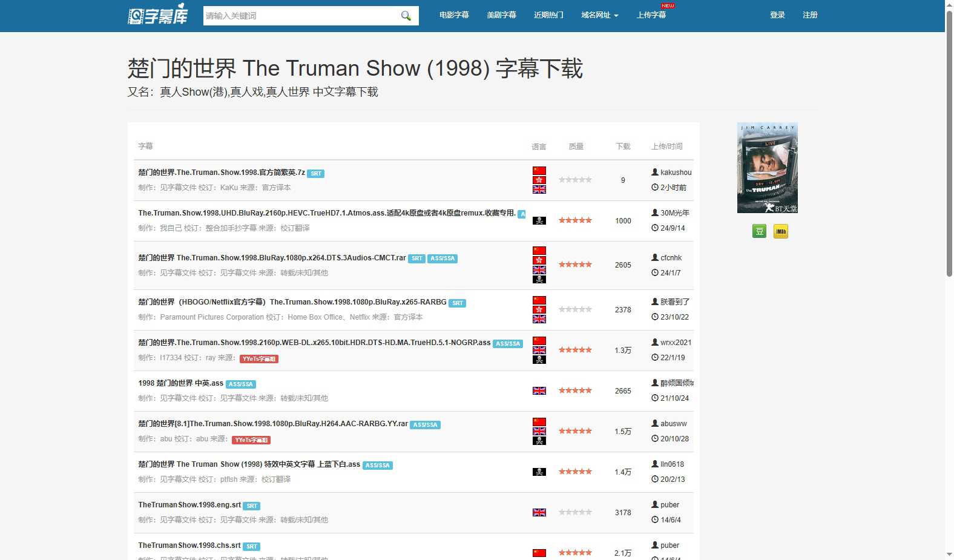Image resolution: width=954 pixels, height=560 pixels.
Task: Click SRT tag on eng.srt row
Action: [252, 506]
